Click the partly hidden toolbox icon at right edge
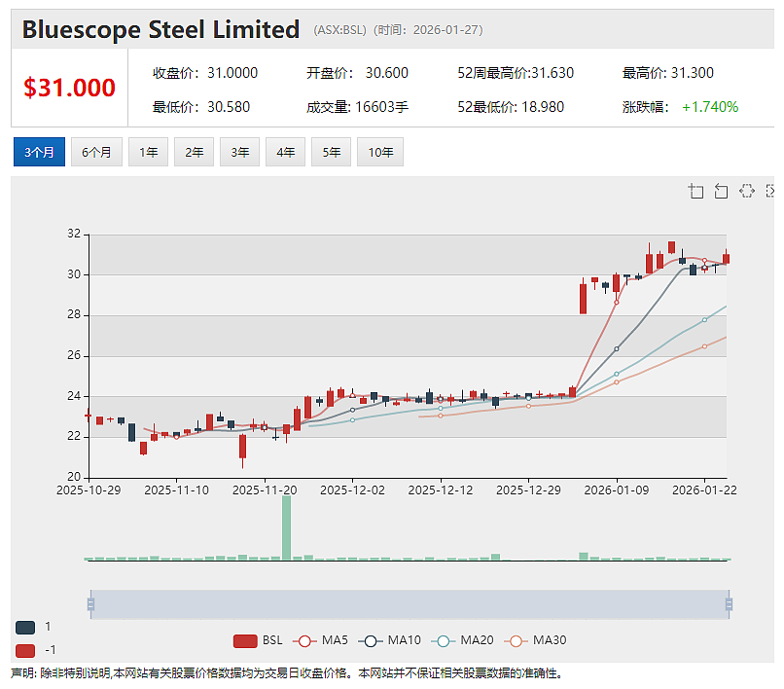Viewport: 784px width, 689px height. click(770, 191)
